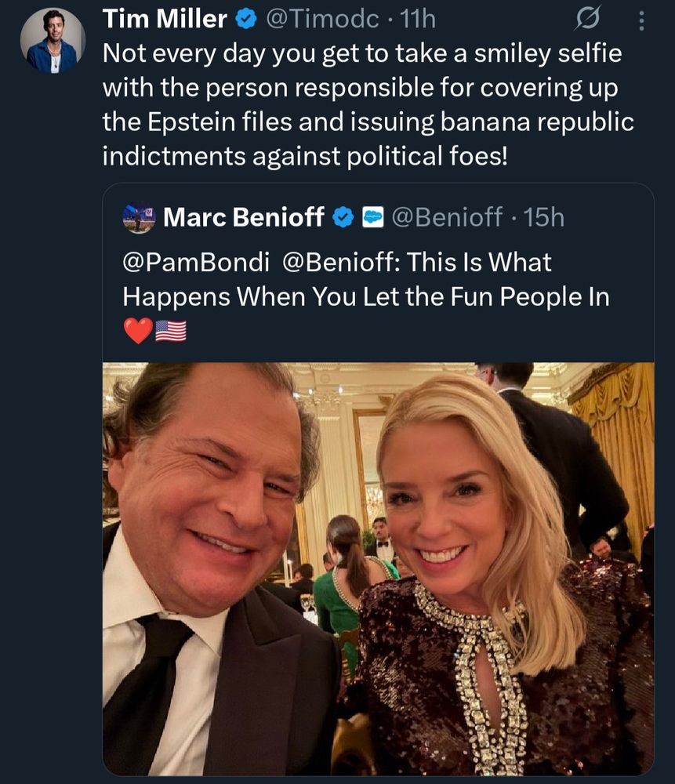
Task: Open the 15h quoted post timestamp
Action: (544, 217)
